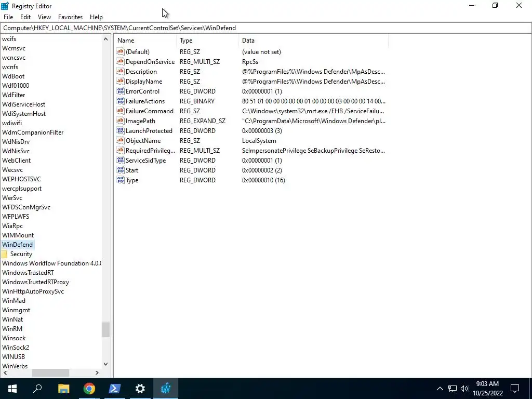532x399 pixels.
Task: Click the FailureActions binary value icon
Action: [x=121, y=101]
